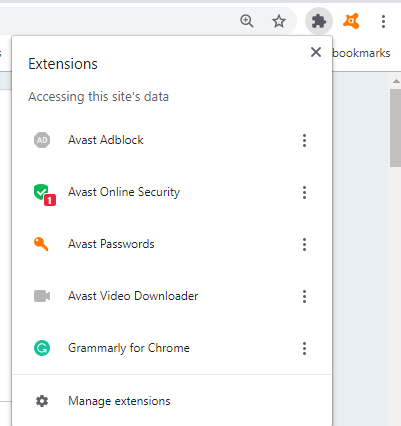Click the Manage extensions gear icon
The image size is (401, 426).
point(42,401)
